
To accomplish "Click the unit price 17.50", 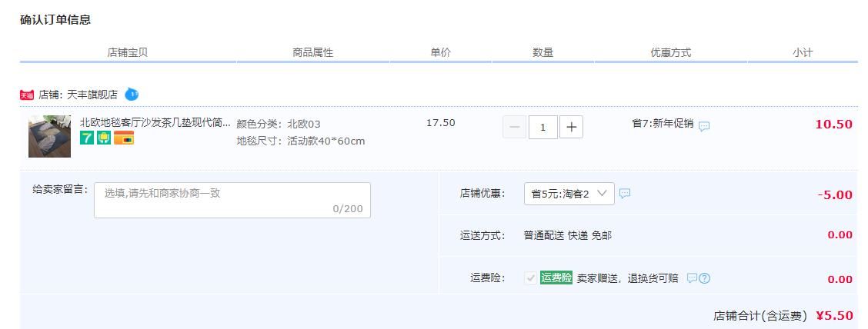I will pos(441,123).
